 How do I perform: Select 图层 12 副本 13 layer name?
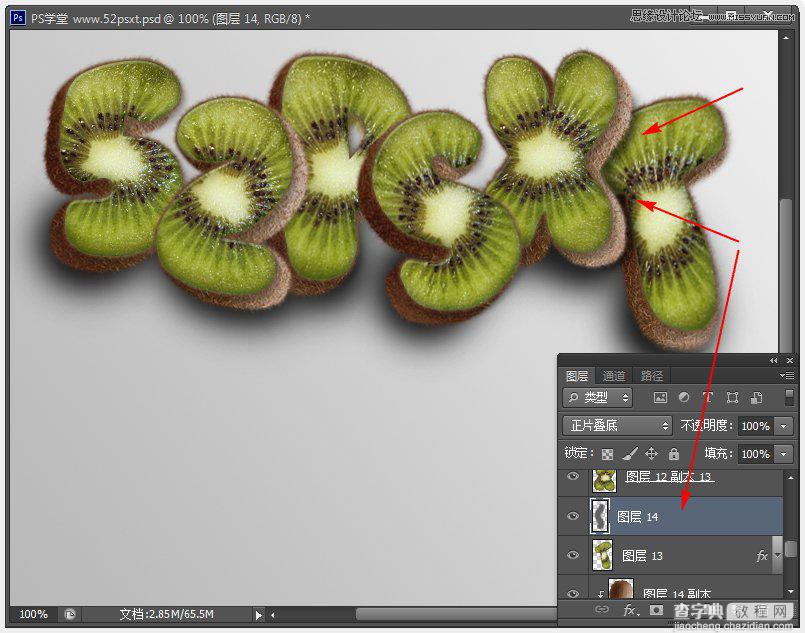click(668, 477)
